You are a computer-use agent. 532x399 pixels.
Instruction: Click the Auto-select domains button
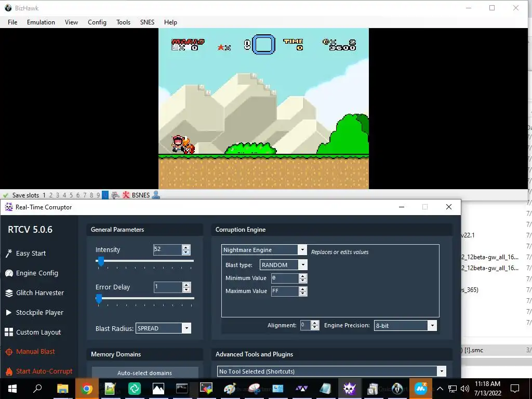(x=145, y=373)
